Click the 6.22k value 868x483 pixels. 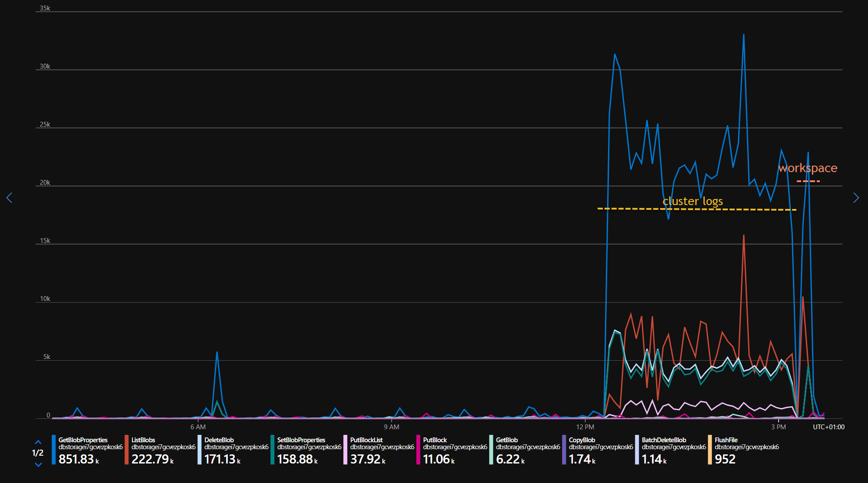click(510, 459)
